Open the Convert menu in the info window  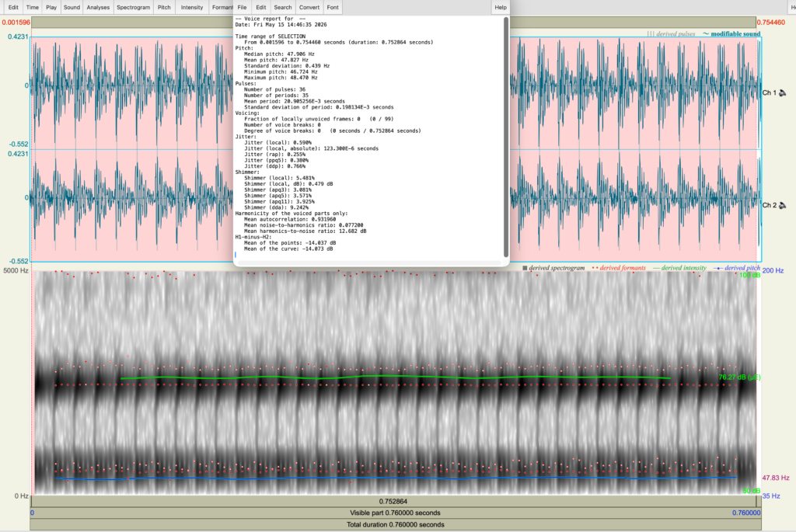[309, 7]
